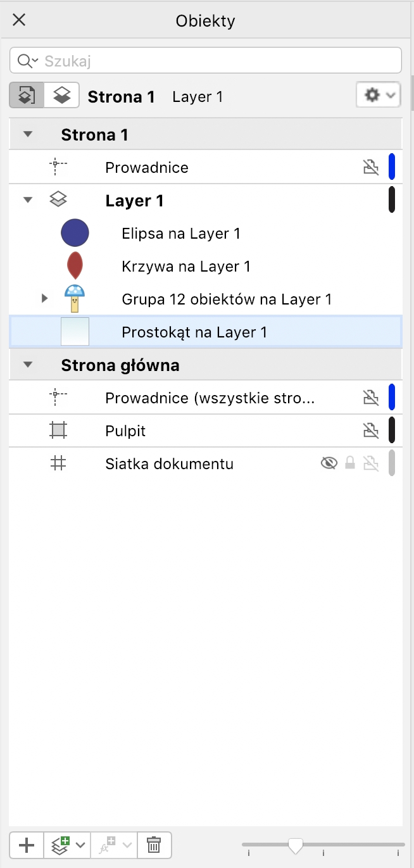Click the Layer 1 stack icon
Viewport: 414px width, 868px height.
pos(58,201)
